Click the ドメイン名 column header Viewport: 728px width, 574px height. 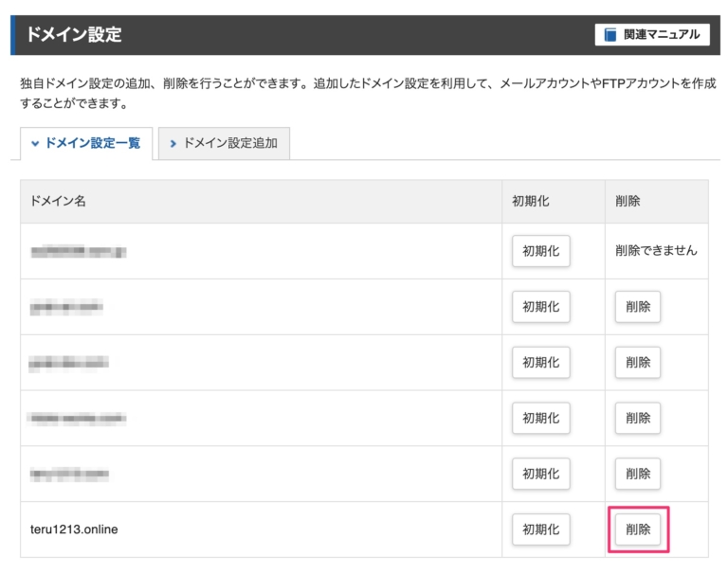point(59,202)
